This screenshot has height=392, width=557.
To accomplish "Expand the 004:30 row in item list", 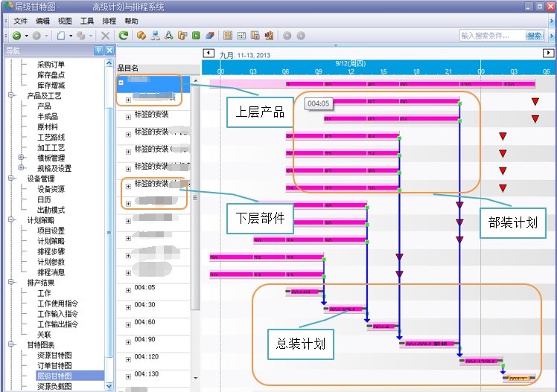I will coord(128,307).
